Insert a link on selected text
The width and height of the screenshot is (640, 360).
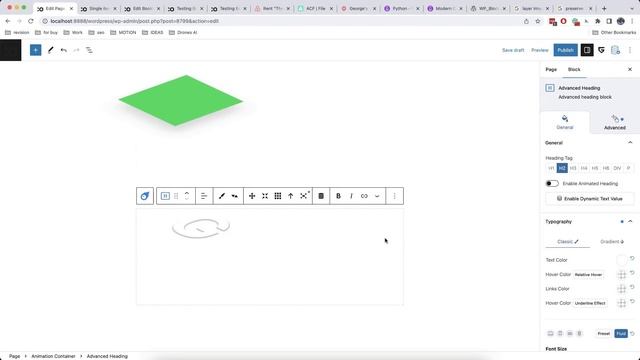tap(364, 196)
